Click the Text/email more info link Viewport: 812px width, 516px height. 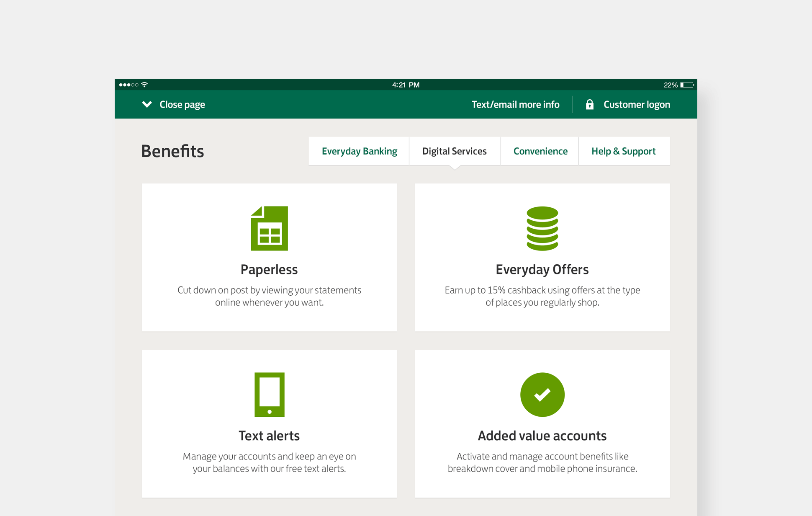tap(515, 104)
